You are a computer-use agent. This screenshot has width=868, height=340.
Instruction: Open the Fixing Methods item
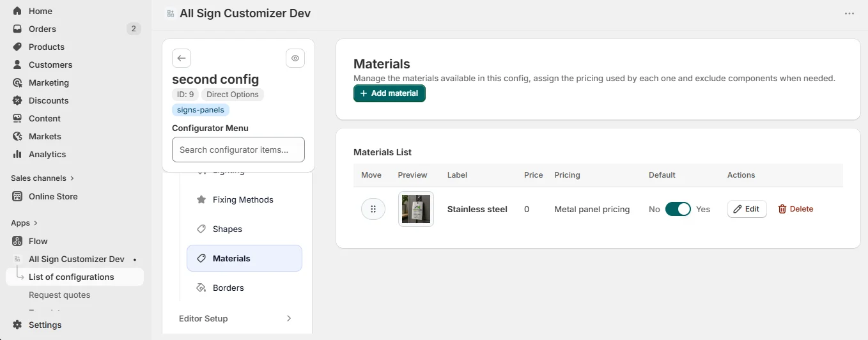click(243, 199)
